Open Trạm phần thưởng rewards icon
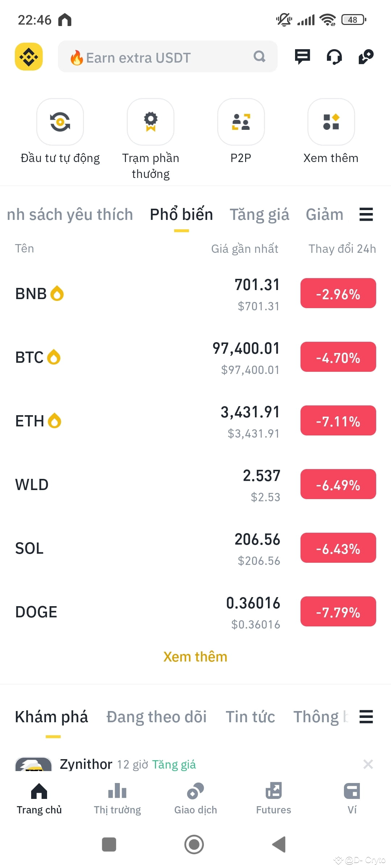The height and width of the screenshot is (868, 391). click(x=151, y=122)
